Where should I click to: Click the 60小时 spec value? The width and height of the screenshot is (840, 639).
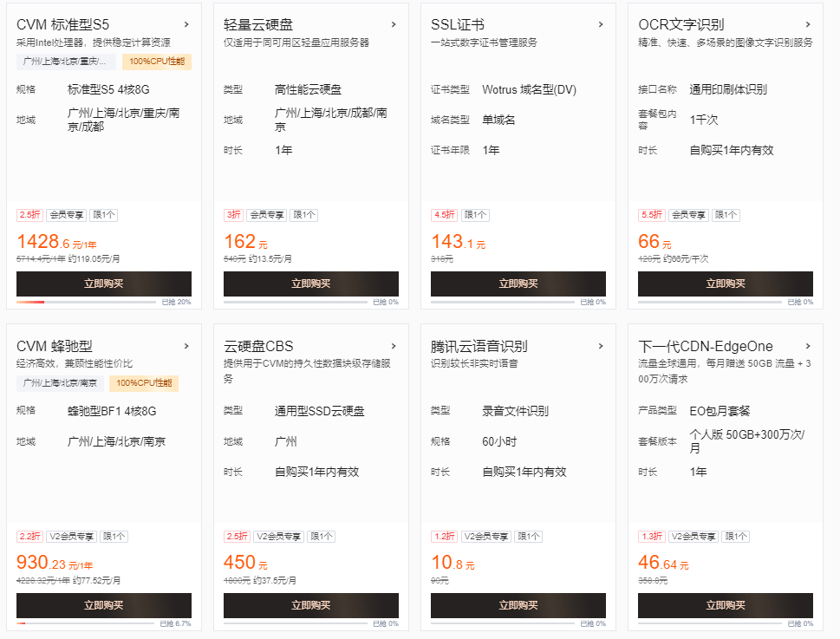click(x=499, y=441)
